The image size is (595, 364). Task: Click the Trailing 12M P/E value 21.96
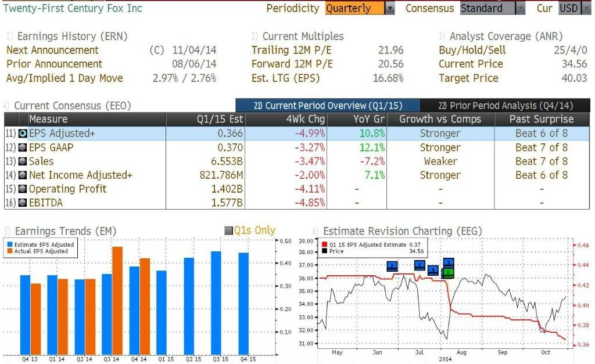[391, 50]
